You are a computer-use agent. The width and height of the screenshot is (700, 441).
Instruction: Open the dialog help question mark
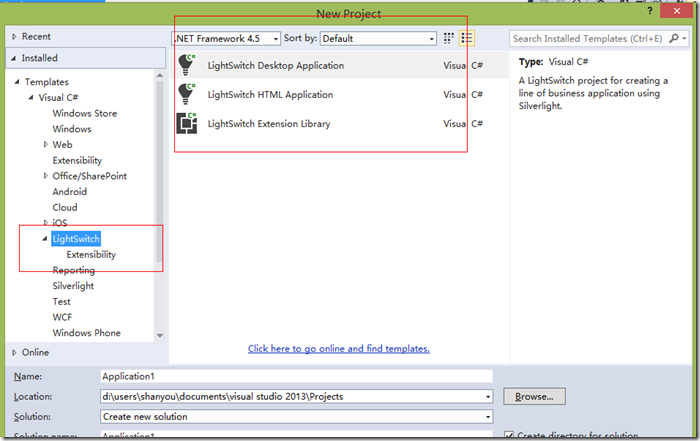click(x=650, y=11)
